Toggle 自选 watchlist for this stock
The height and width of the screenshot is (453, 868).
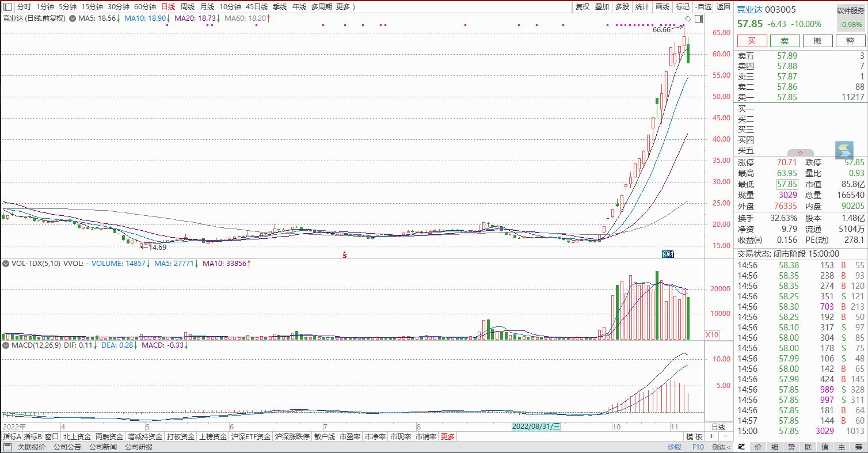click(703, 7)
